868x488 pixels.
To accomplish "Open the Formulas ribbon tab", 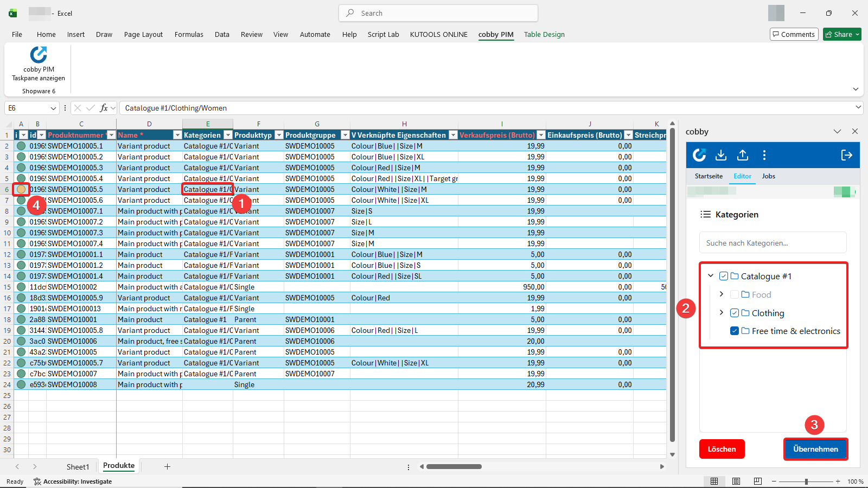I will click(x=188, y=34).
